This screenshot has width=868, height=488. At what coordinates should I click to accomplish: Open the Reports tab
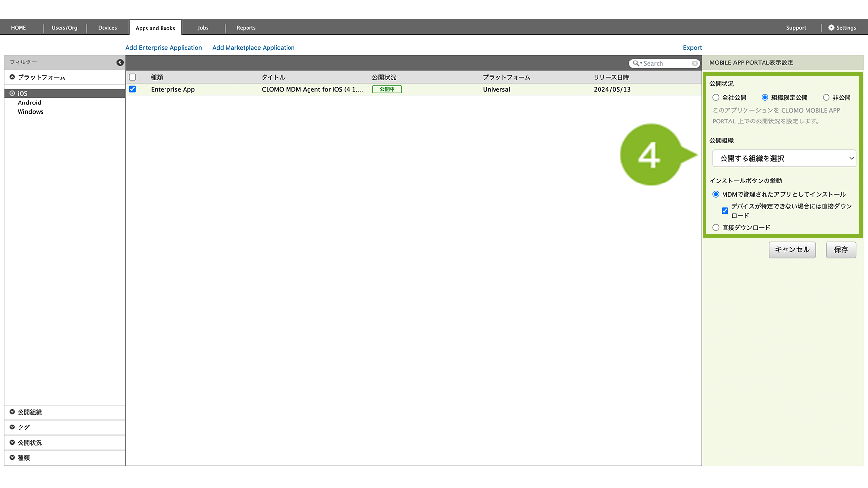click(x=246, y=28)
